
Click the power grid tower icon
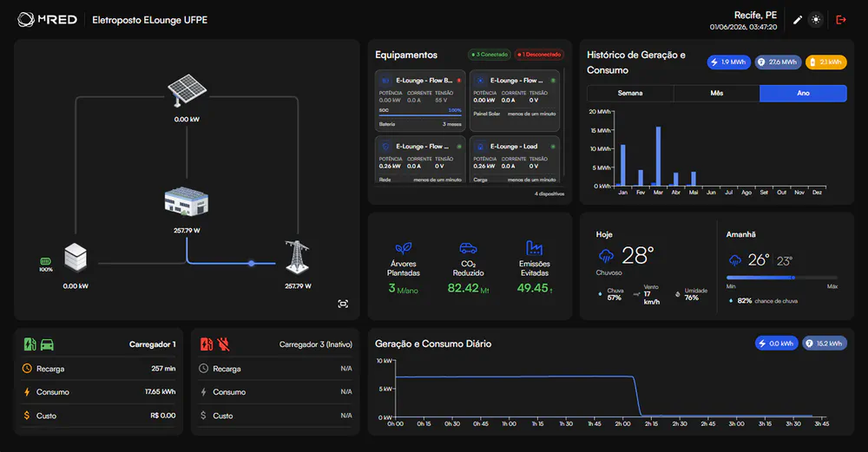[x=297, y=258]
